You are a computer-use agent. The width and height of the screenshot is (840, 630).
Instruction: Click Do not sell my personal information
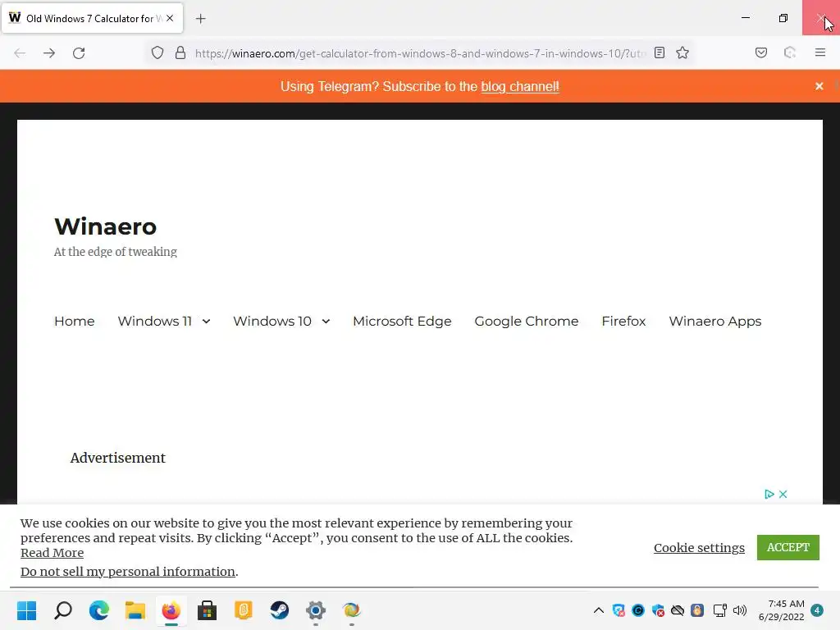pyautogui.click(x=128, y=572)
